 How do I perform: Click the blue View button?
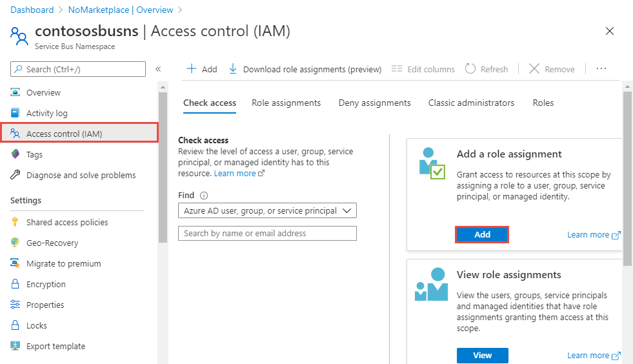(483, 355)
